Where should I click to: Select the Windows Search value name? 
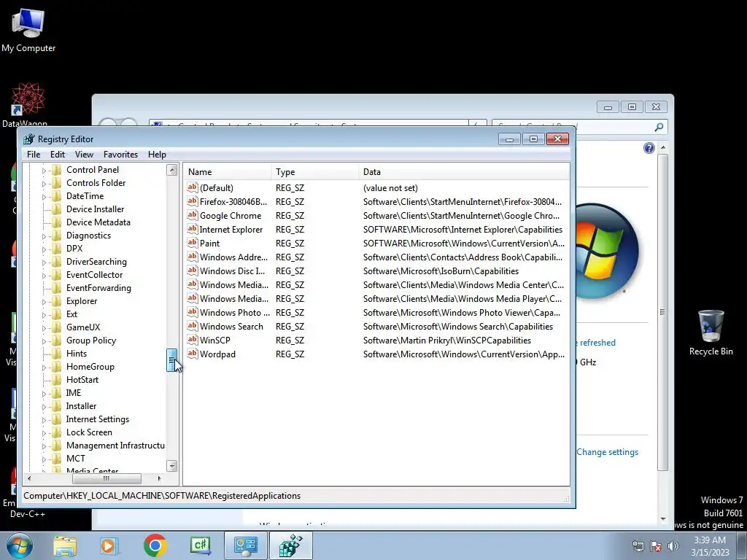pos(231,327)
